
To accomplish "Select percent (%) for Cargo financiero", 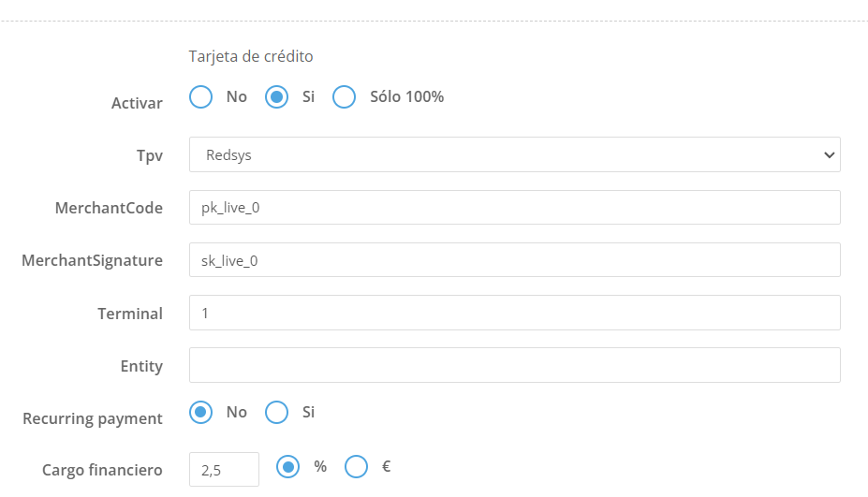I will click(x=288, y=466).
